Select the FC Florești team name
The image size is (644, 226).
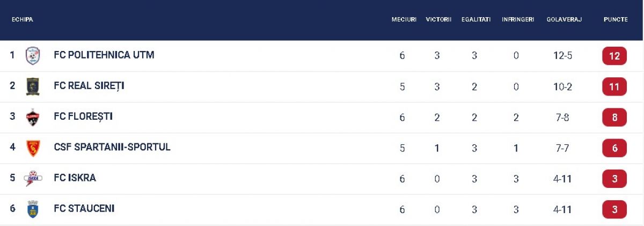[83, 116]
